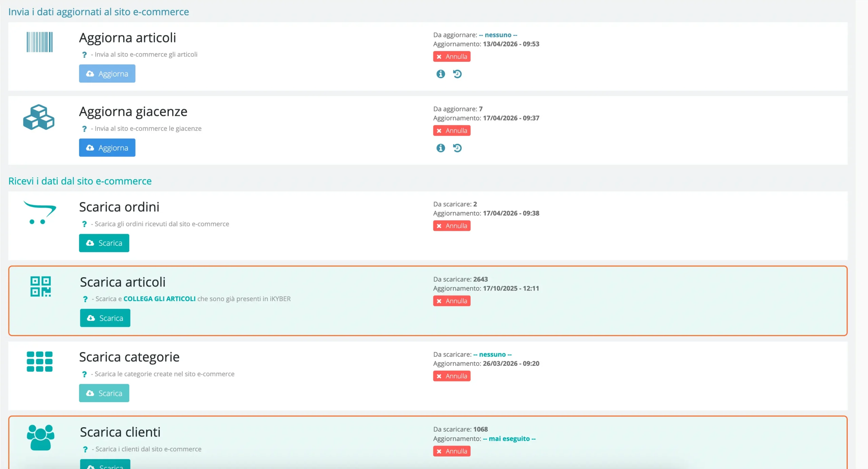Click the date '17/04/2026 - 09:37'

[x=511, y=118]
